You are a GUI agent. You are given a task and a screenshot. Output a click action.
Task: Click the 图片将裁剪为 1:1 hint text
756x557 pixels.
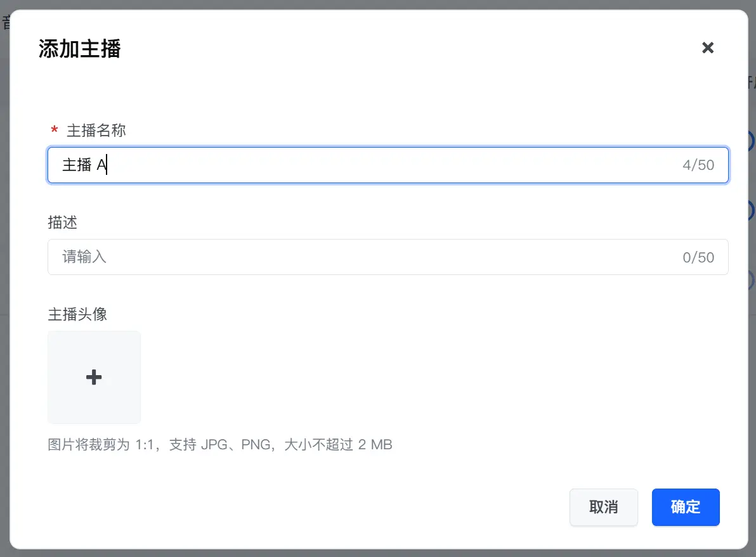(x=101, y=444)
